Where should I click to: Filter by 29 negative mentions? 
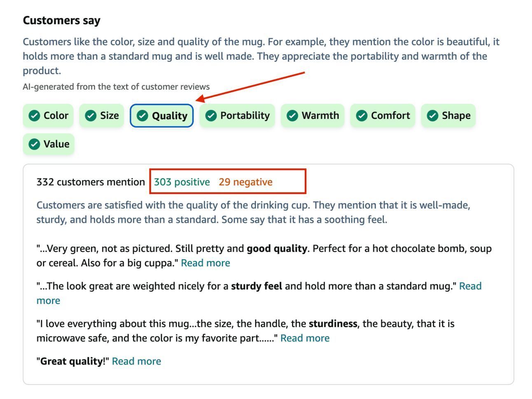pyautogui.click(x=245, y=182)
